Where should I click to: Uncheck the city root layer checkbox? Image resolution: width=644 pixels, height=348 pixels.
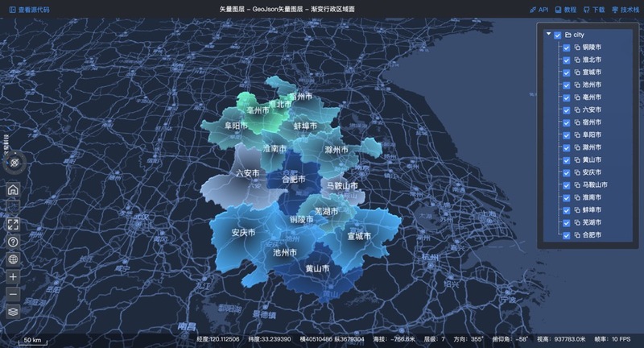[557, 35]
